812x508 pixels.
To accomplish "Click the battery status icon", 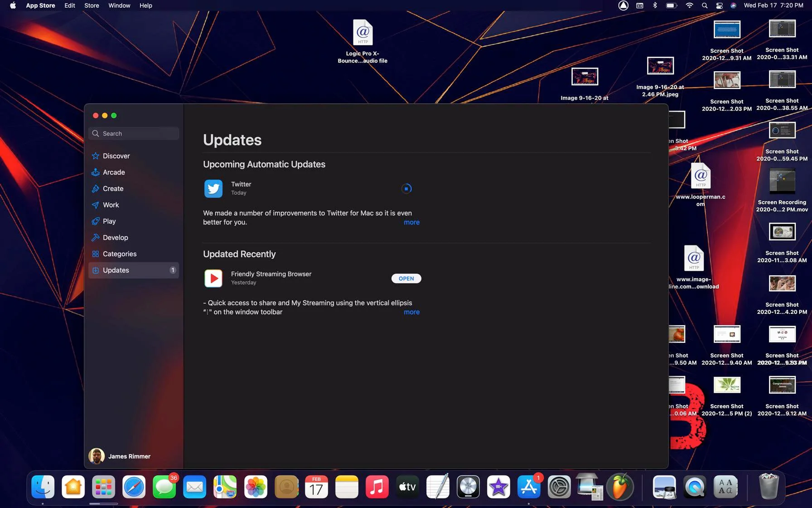I will coord(671,5).
